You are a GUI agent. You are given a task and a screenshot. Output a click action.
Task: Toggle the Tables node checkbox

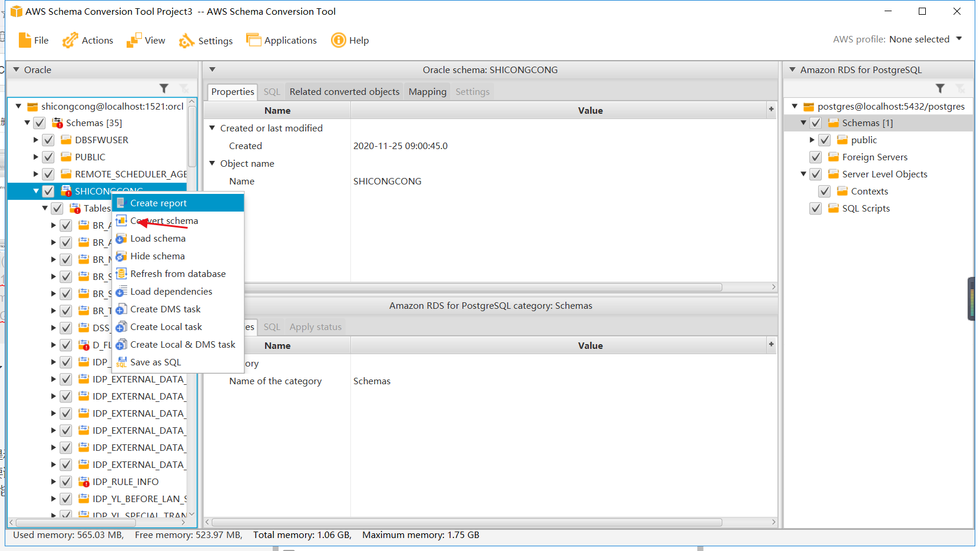[x=57, y=209]
